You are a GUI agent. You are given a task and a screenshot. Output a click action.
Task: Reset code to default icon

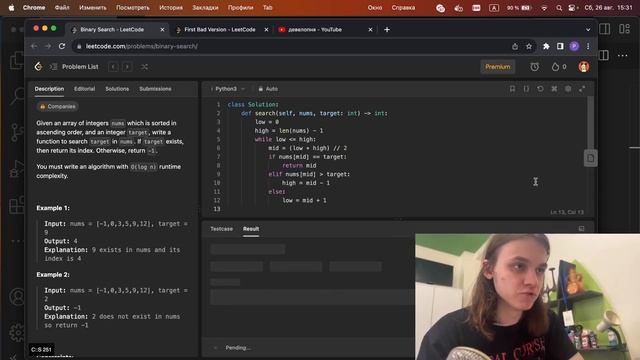[x=540, y=89]
